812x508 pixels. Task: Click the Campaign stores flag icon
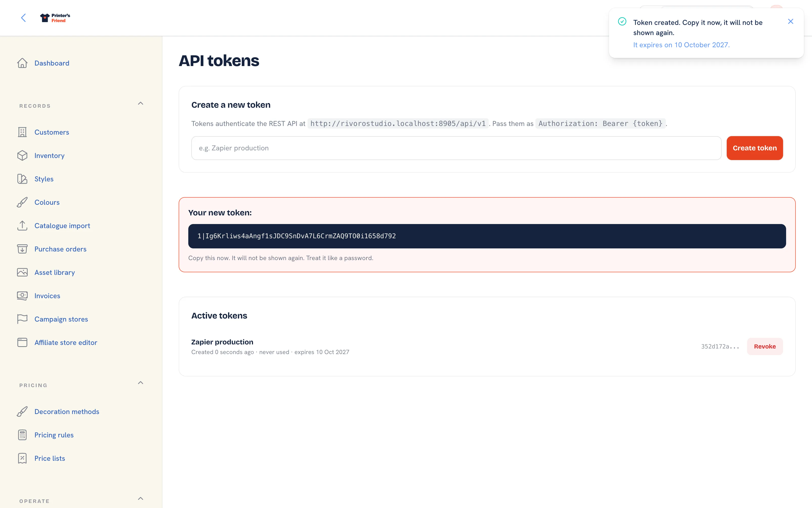tap(22, 319)
